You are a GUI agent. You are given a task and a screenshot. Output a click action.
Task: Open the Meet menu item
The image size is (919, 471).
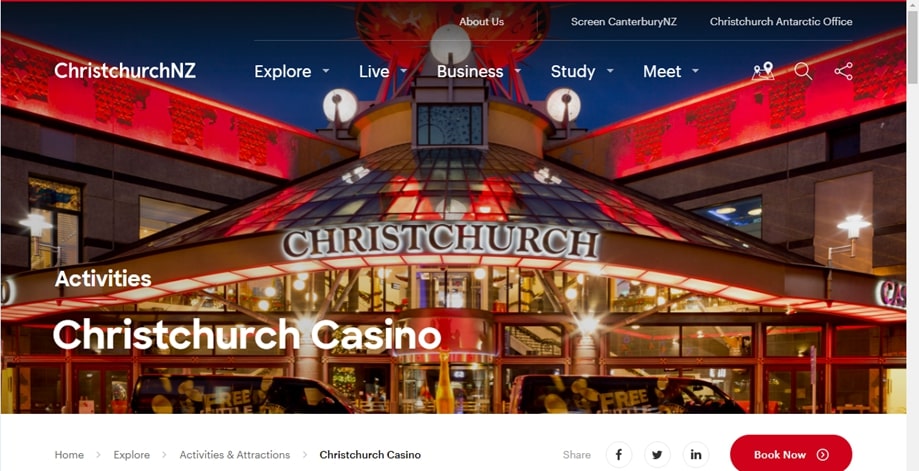click(662, 71)
